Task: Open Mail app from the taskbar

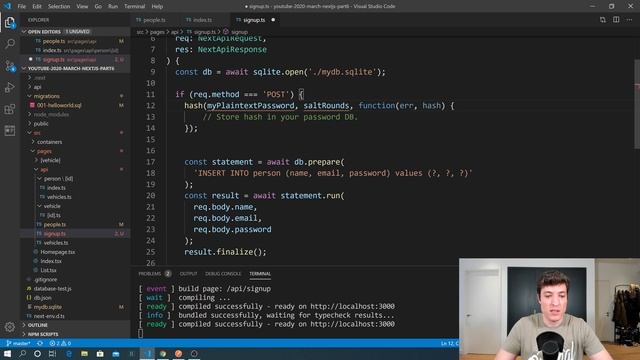Action: point(116,353)
